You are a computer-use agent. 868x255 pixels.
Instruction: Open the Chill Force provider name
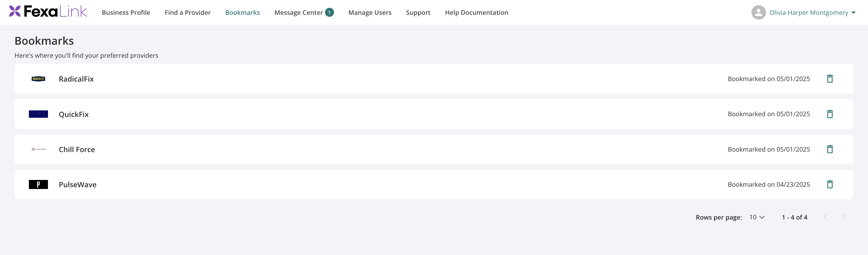click(x=77, y=149)
